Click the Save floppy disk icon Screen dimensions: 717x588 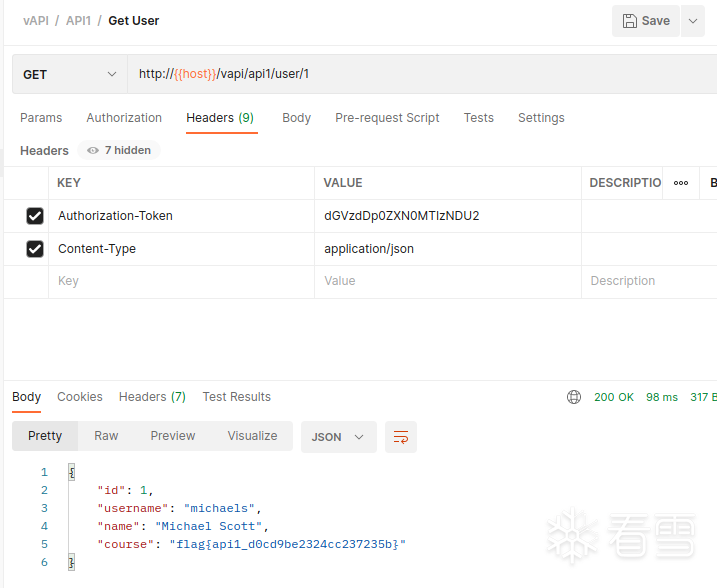tap(630, 21)
